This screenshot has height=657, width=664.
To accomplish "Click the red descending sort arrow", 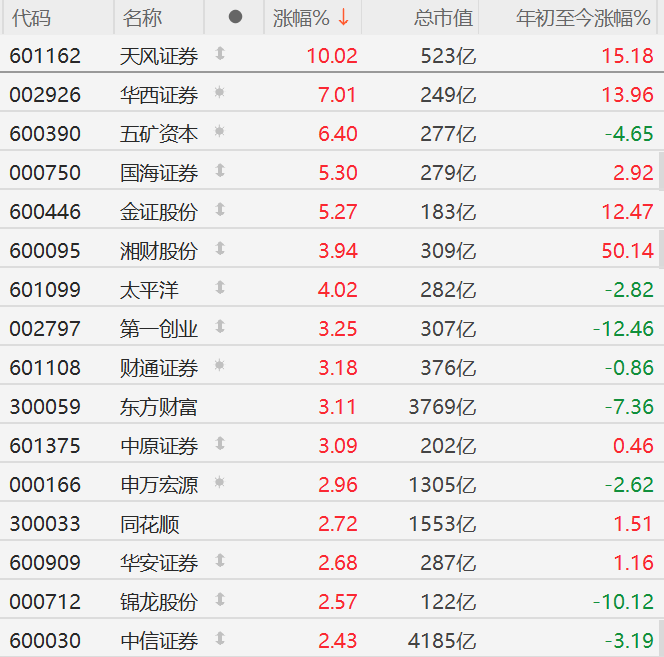I will (x=343, y=18).
